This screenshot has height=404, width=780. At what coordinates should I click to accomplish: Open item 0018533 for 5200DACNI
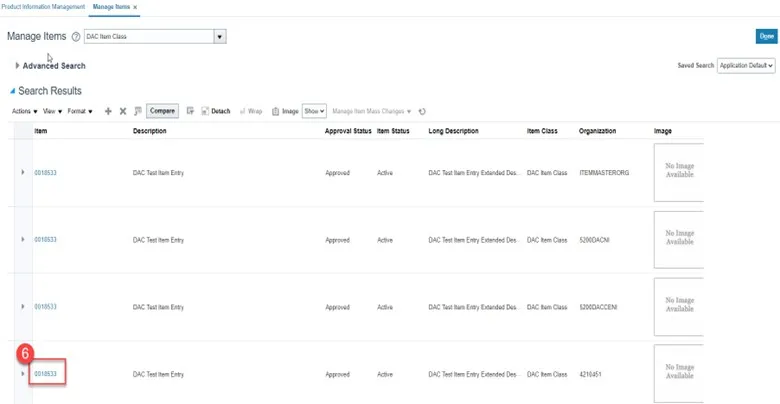coord(45,240)
